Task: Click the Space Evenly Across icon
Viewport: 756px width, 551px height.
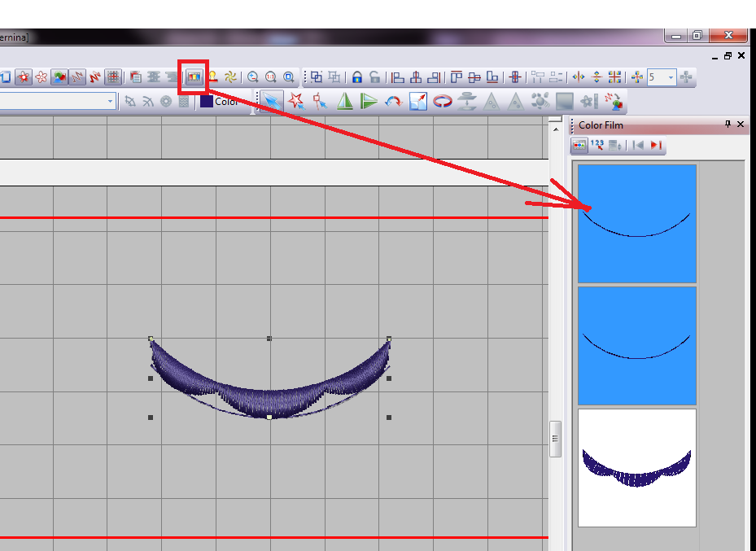Action: (538, 77)
